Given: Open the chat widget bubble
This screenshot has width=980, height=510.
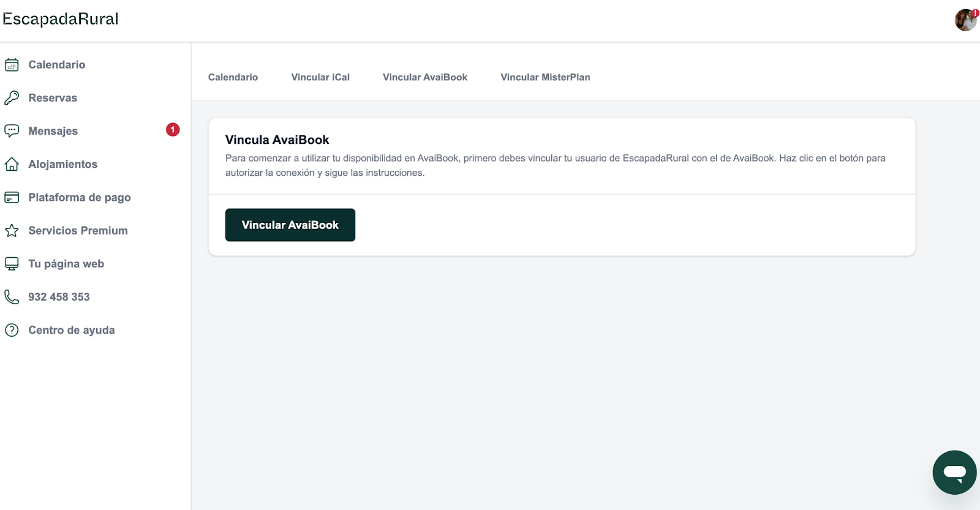Looking at the screenshot, I should [x=954, y=472].
